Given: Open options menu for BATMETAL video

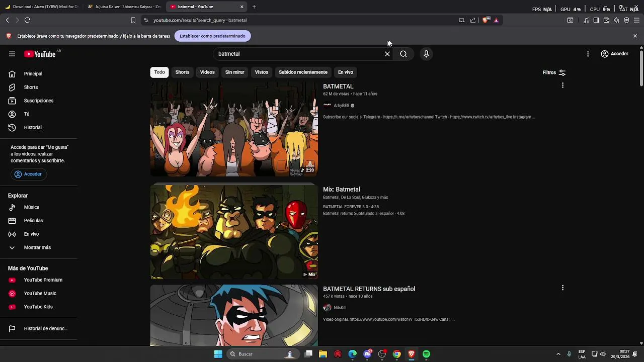Looking at the screenshot, I should pos(562,85).
